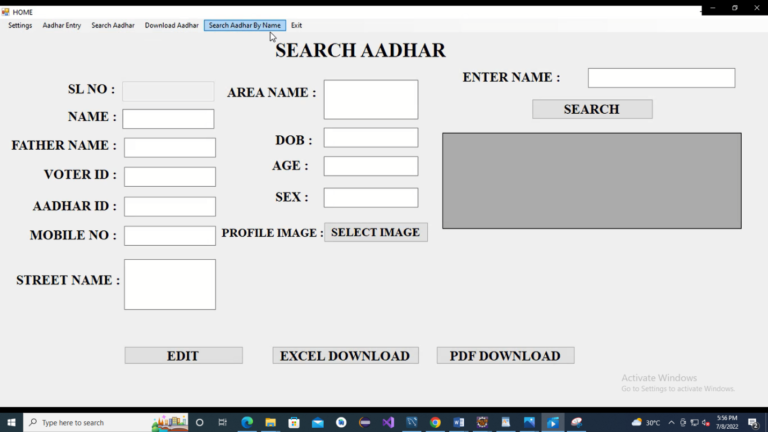Open the Aadhar Entry menu item
The image size is (768, 432).
62,25
